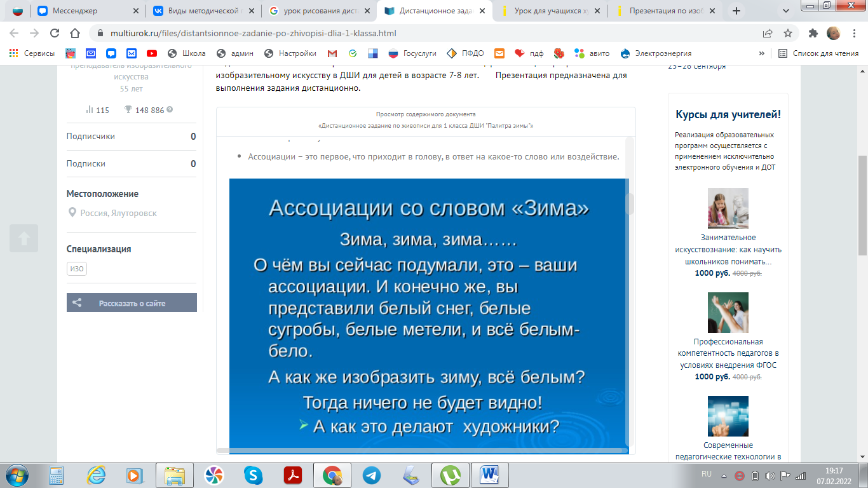Image resolution: width=868 pixels, height=488 pixels.
Task: Click the Россия, Ялуторовск location text
Action: [118, 213]
